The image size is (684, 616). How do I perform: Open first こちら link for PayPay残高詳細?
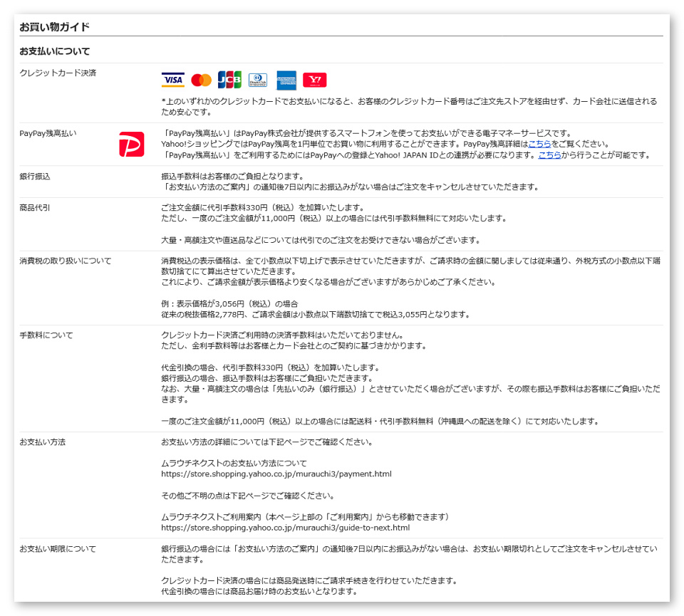coord(539,145)
